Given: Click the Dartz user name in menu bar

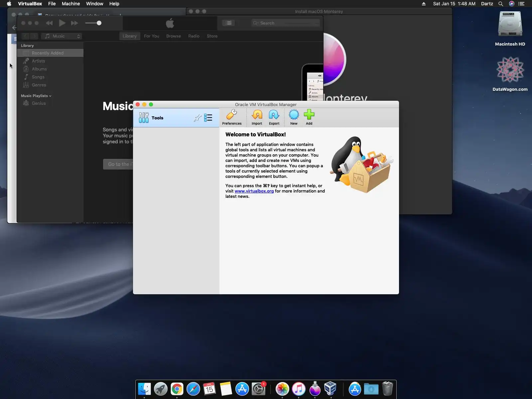Looking at the screenshot, I should point(487,4).
